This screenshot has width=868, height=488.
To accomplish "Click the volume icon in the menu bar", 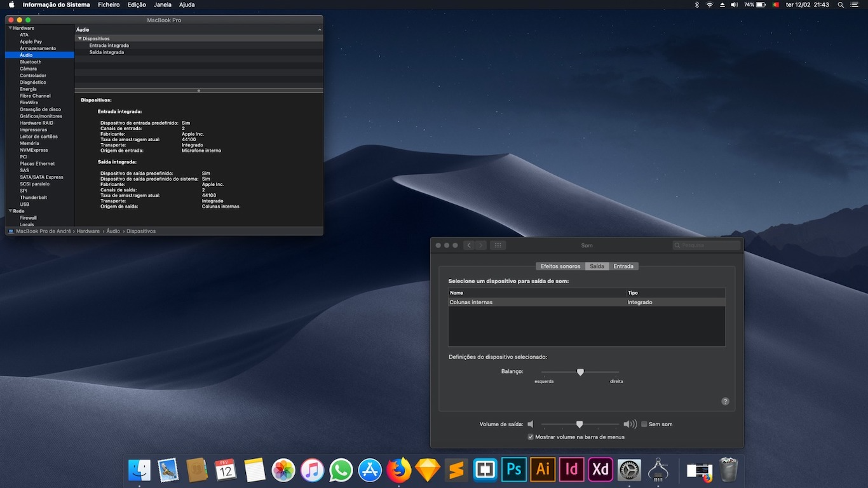I will pos(734,4).
